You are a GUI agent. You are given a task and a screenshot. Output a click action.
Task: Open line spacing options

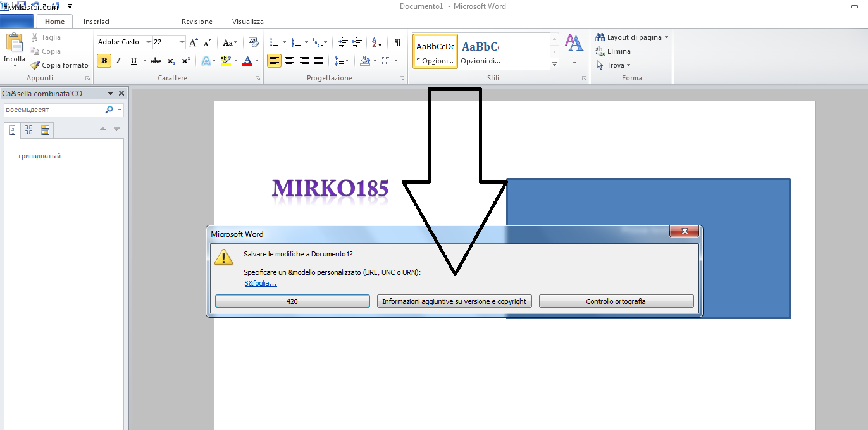coord(340,61)
